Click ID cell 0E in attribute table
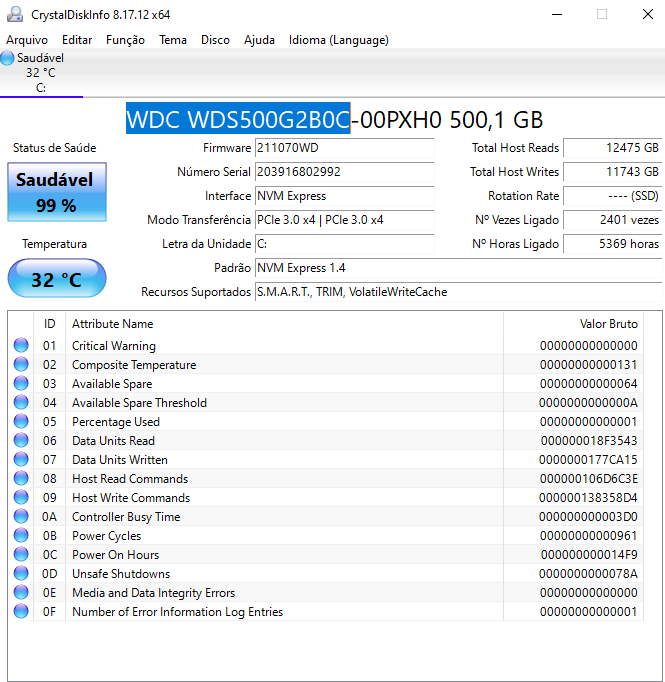 50,593
